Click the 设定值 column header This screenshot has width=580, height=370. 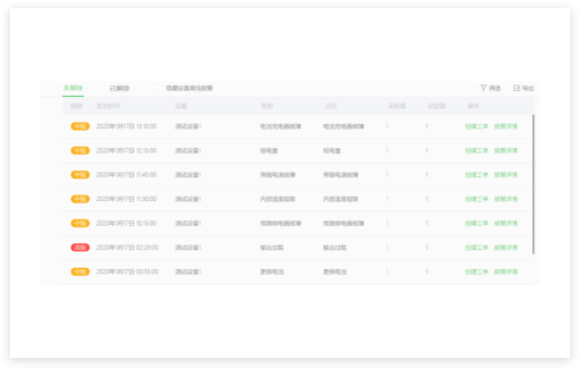[x=436, y=106]
